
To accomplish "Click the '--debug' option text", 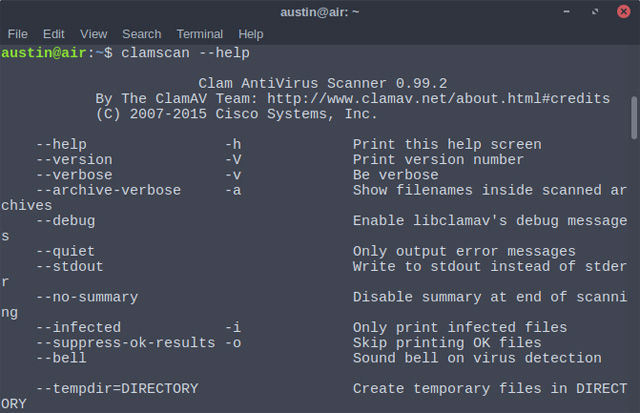I will click(65, 220).
